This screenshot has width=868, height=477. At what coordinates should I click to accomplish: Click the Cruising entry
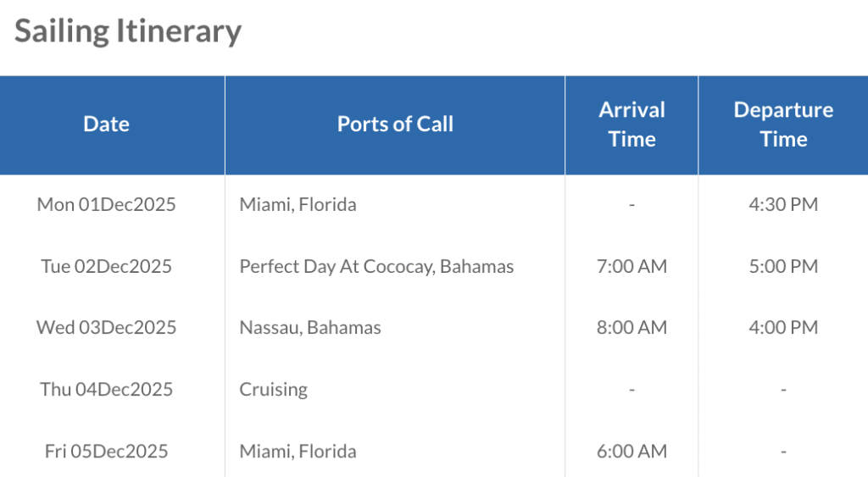coord(274,390)
